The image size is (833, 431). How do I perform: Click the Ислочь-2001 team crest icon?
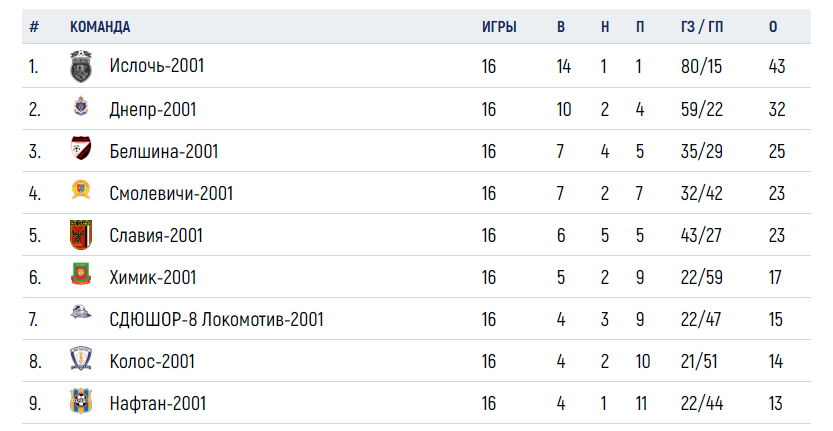click(x=81, y=66)
